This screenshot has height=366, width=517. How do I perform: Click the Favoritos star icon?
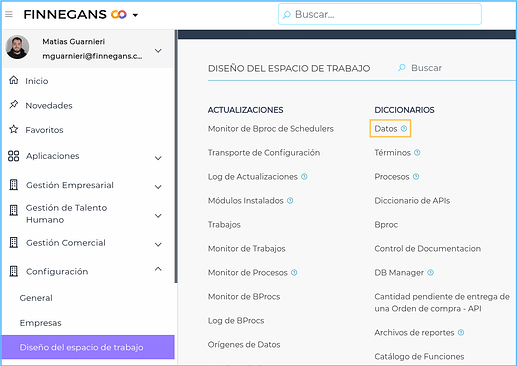pyautogui.click(x=14, y=129)
